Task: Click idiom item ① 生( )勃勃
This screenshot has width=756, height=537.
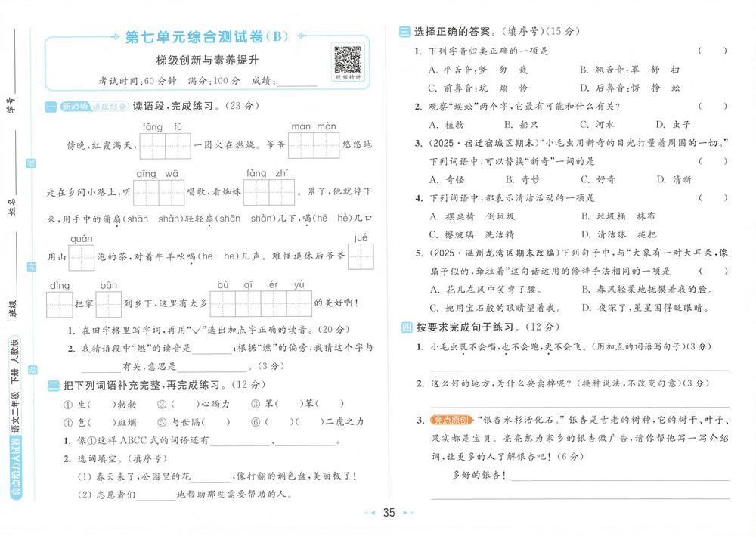Action: tap(100, 405)
